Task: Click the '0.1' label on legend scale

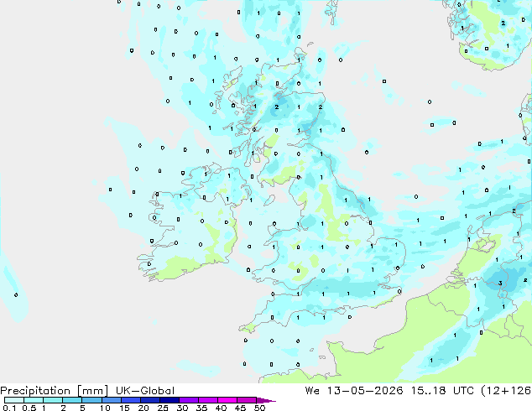Action: [x=9, y=408]
